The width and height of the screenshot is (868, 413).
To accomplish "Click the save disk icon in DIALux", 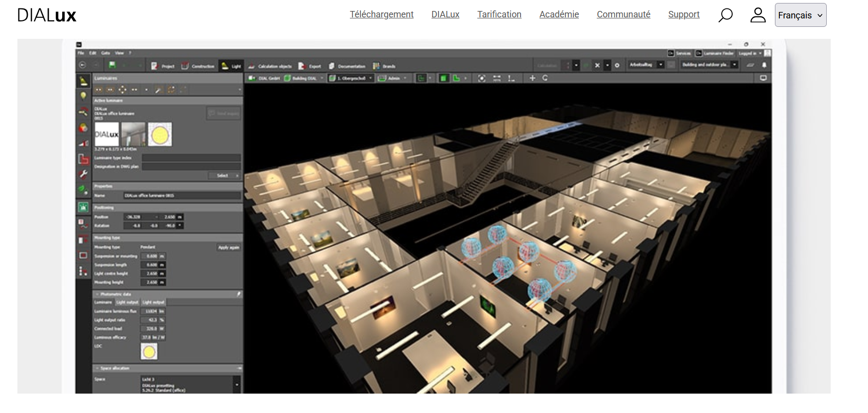I will pyautogui.click(x=112, y=65).
